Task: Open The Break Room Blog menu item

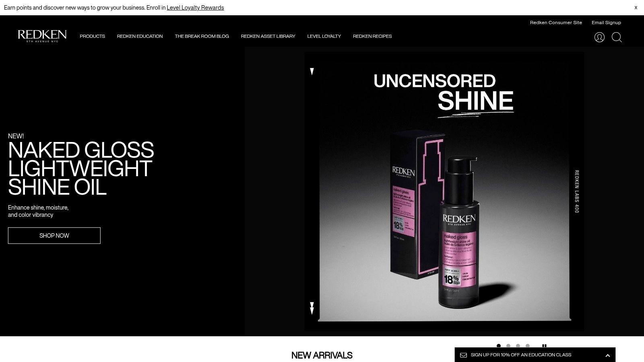Action: [202, 36]
